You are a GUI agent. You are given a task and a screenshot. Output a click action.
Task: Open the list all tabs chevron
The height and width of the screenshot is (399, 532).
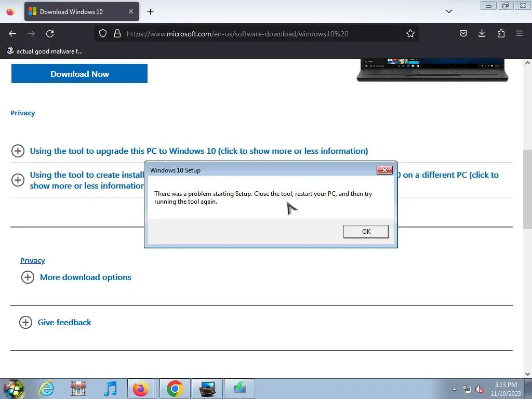(448, 11)
